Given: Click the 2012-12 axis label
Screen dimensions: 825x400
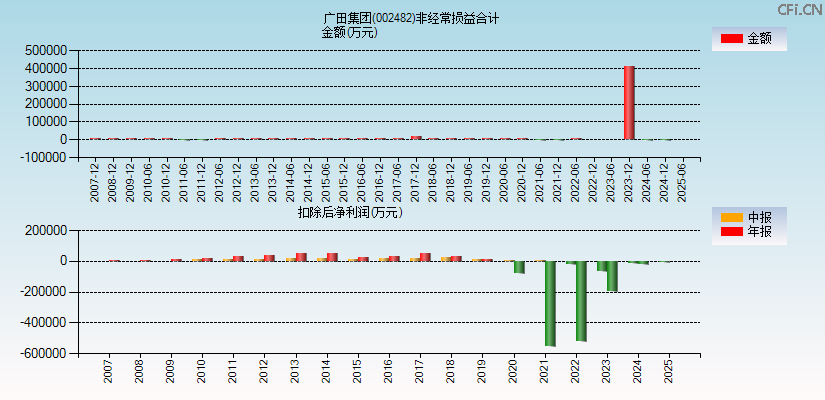Looking at the screenshot, I should [x=237, y=182].
